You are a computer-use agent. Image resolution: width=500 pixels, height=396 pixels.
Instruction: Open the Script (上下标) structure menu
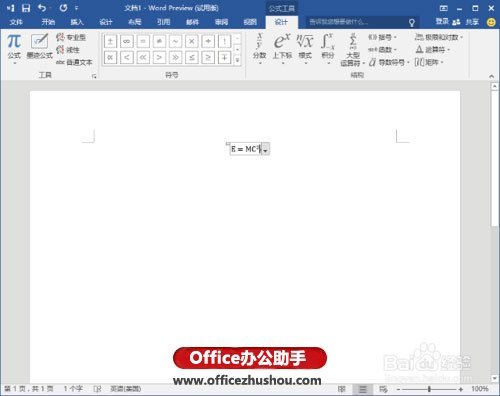[x=282, y=48]
